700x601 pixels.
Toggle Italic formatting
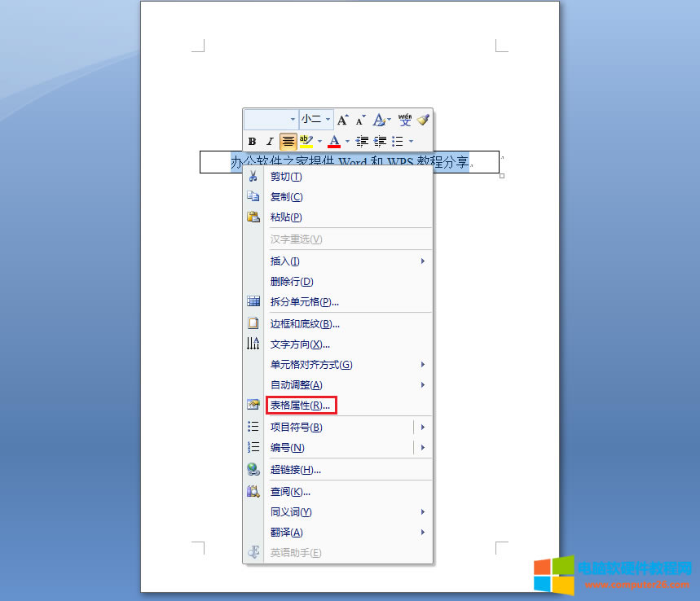[270, 142]
